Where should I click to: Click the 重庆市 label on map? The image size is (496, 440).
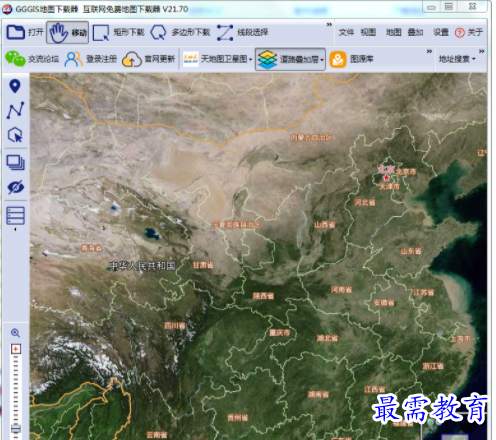click(x=280, y=333)
